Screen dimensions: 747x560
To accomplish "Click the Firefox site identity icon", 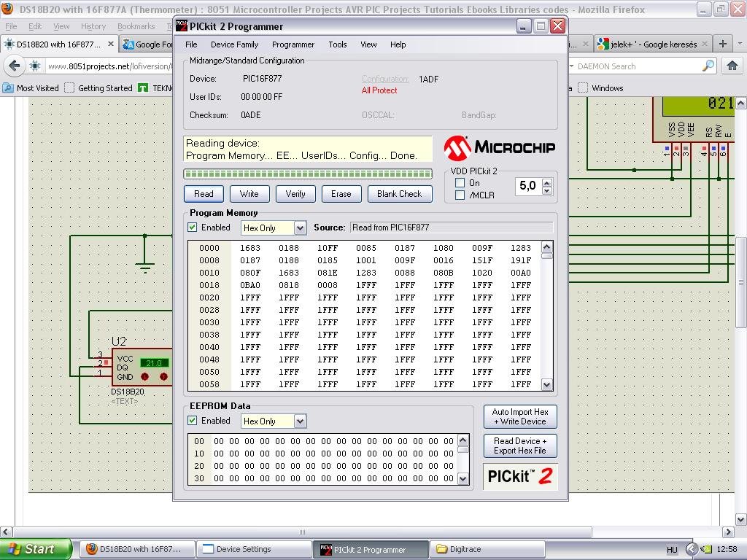I will click(x=35, y=66).
